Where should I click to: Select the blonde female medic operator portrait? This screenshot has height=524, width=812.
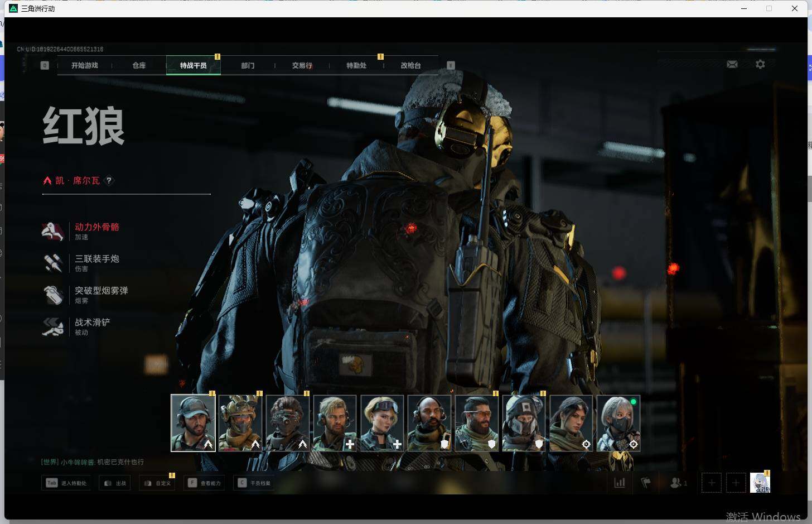coord(382,423)
